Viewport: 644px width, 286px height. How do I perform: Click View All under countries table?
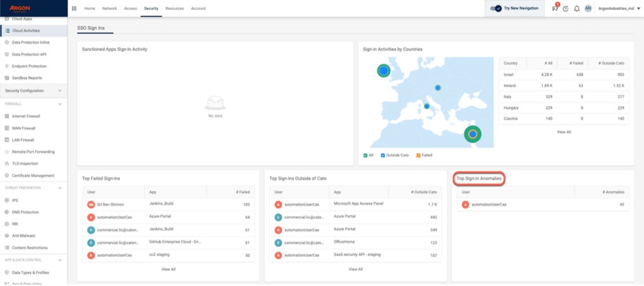[563, 132]
